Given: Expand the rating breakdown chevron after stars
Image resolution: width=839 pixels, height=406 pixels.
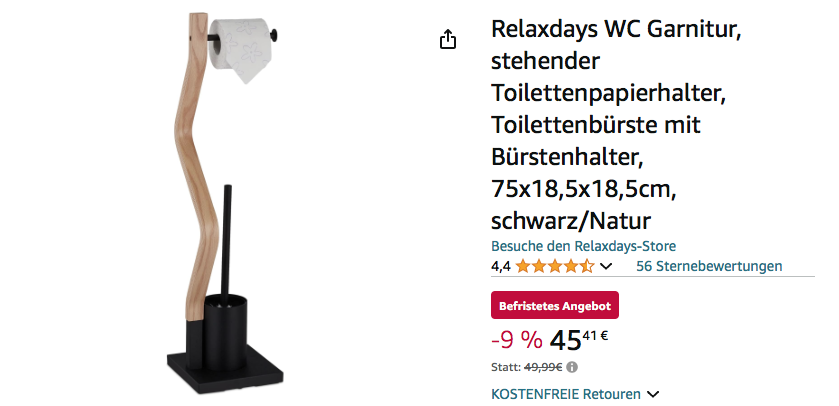Looking at the screenshot, I should (x=606, y=266).
